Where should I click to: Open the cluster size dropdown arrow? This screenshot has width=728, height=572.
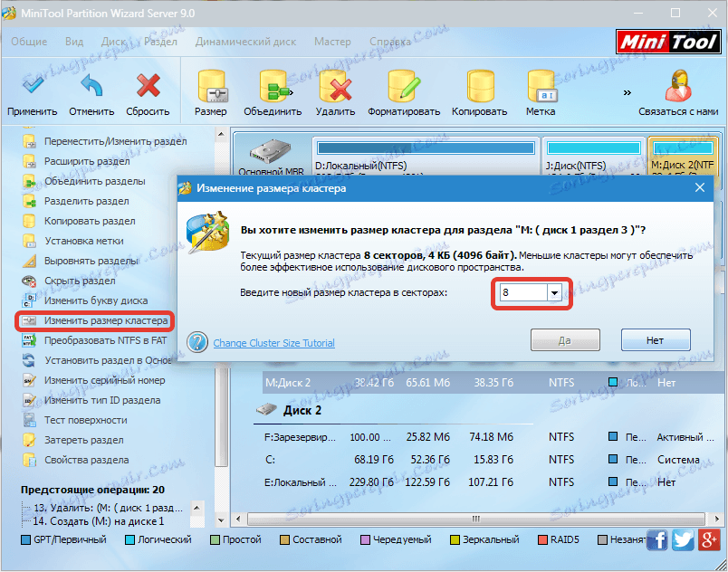coord(554,293)
